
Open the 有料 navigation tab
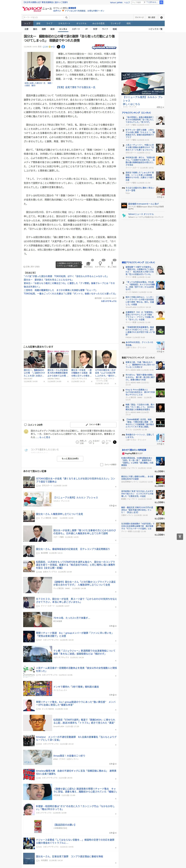click(128, 24)
